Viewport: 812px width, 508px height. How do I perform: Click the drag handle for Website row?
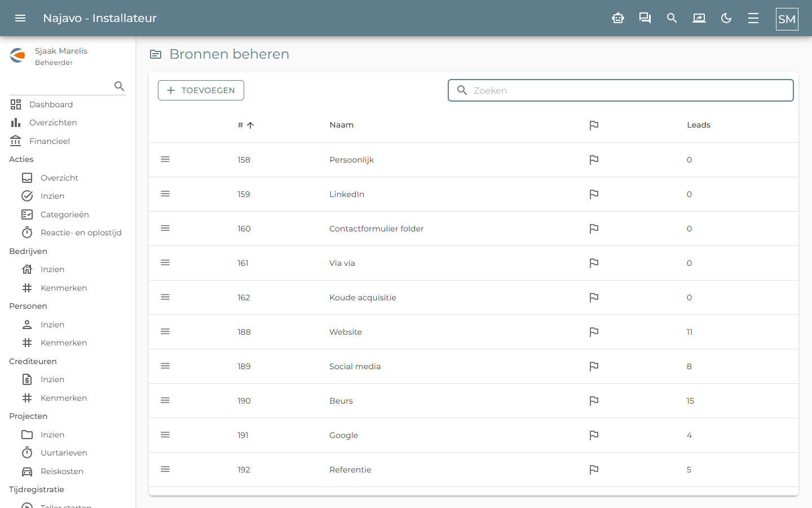[165, 331]
